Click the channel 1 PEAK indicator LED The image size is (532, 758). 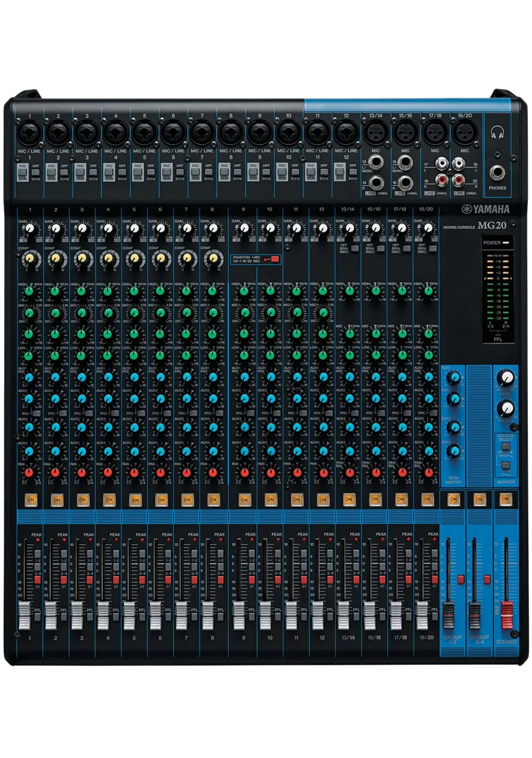tap(38, 540)
